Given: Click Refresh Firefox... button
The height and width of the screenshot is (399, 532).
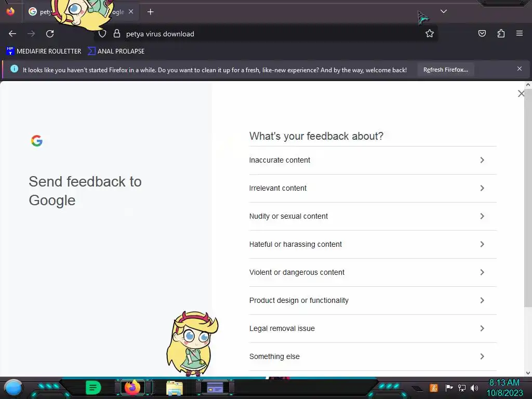Looking at the screenshot, I should click(445, 70).
